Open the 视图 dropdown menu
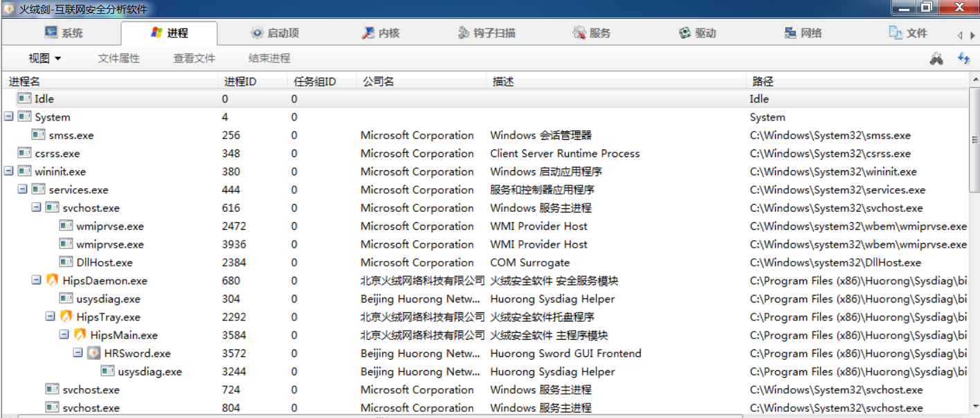This screenshot has width=980, height=418. pos(45,58)
